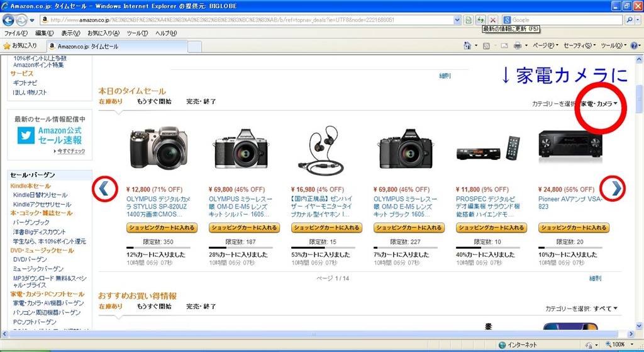Viewport: 644px width, 352px height.
Task: Open the Pioneer AVアンプ VSA-823 link
Action: tap(570, 203)
